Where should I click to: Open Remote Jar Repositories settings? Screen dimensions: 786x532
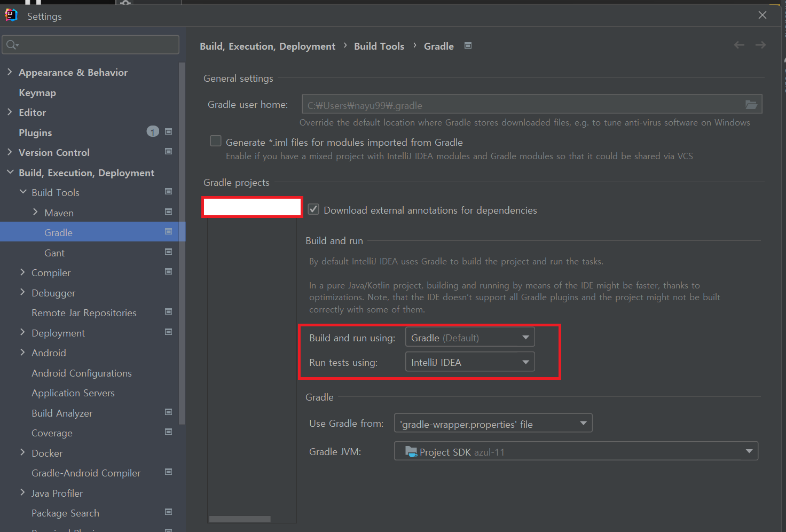[x=84, y=312]
